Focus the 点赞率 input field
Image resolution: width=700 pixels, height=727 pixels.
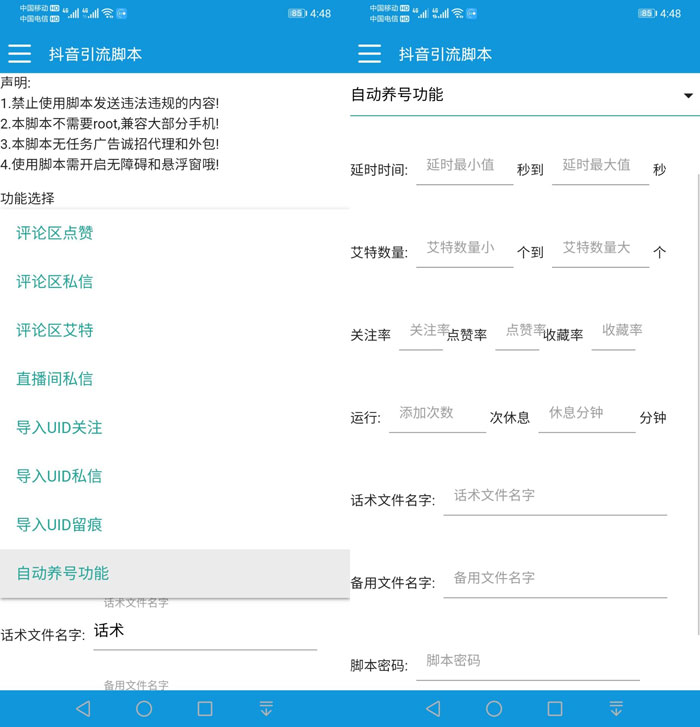point(517,333)
